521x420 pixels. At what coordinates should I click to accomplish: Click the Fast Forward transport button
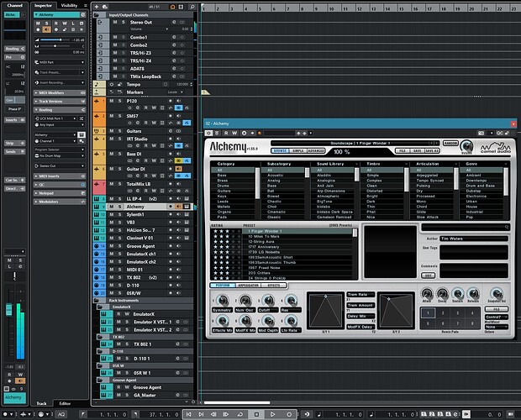[226, 414]
